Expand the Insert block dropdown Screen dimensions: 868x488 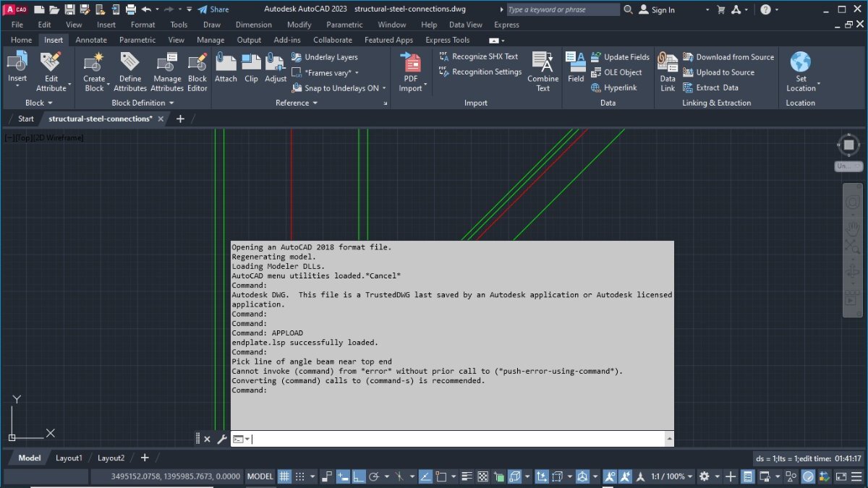pyautogui.click(x=17, y=86)
